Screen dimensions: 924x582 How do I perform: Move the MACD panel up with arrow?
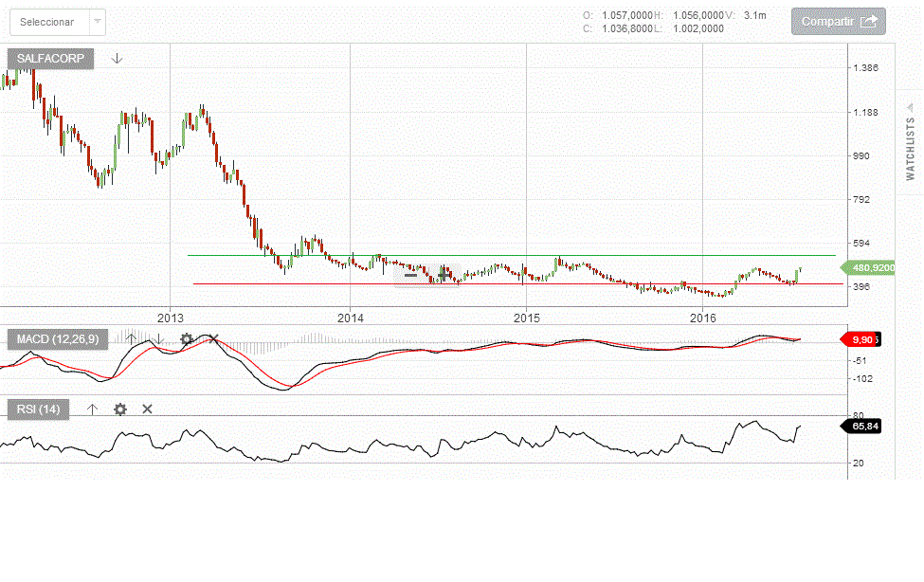(x=131, y=338)
